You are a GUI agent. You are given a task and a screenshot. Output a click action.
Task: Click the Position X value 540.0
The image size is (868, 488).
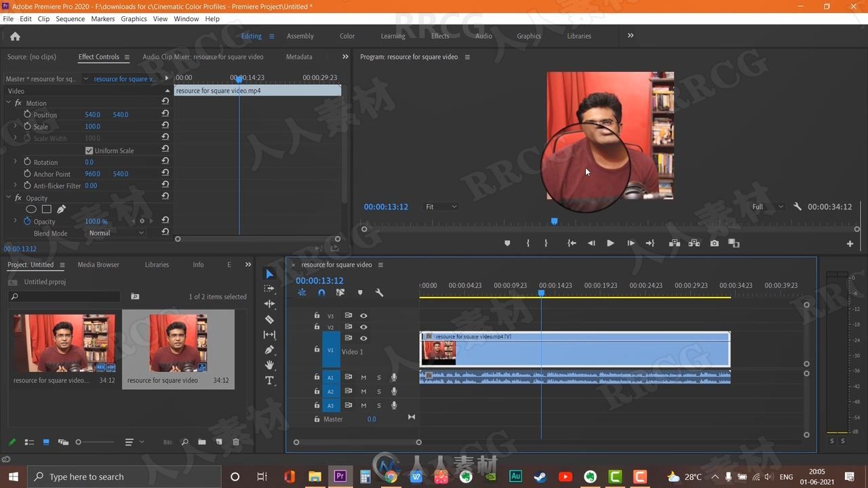pos(92,115)
